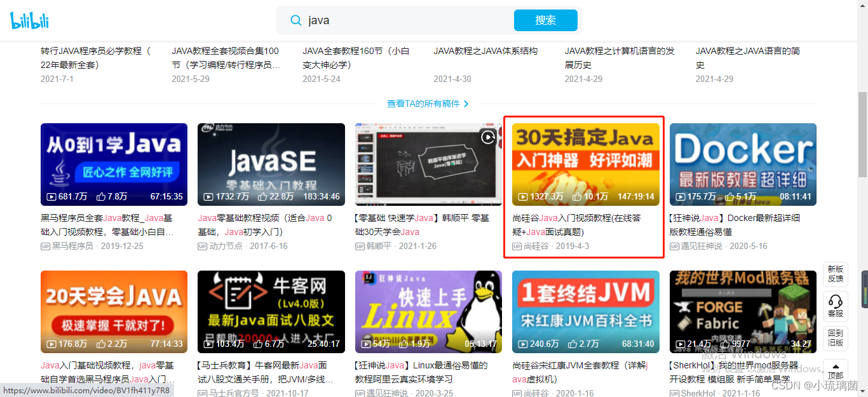Click like icon beside 6.7万
This screenshot has width=868, height=397.
258,344
